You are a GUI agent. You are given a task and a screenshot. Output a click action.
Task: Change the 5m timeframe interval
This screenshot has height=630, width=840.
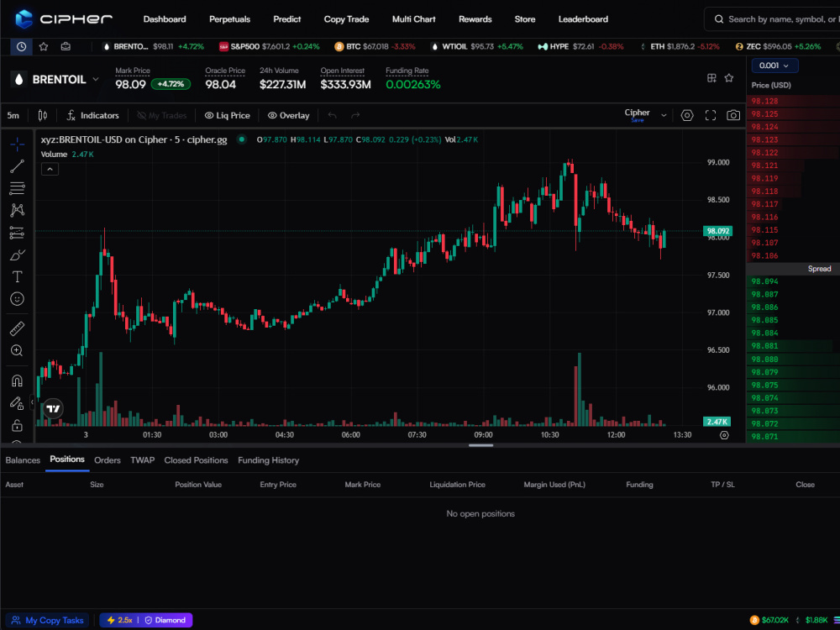[x=13, y=115]
